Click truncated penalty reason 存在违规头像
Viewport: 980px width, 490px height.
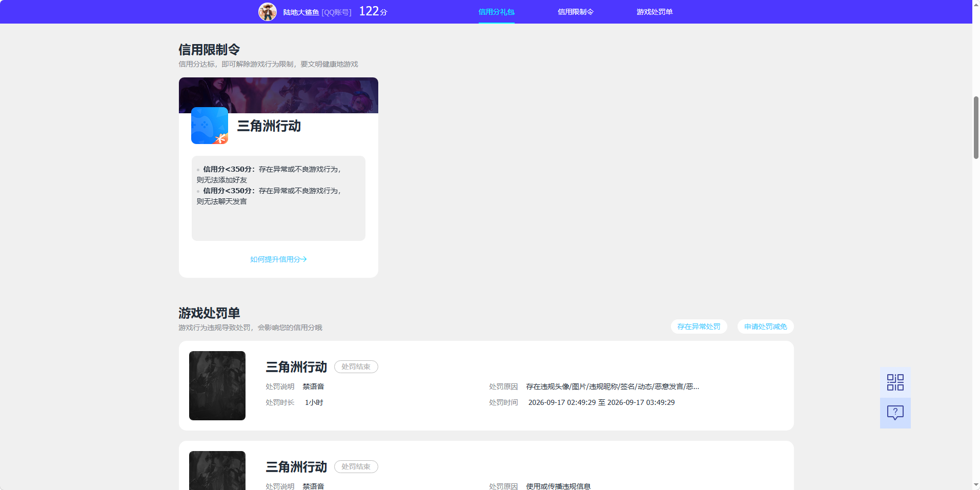612,386
